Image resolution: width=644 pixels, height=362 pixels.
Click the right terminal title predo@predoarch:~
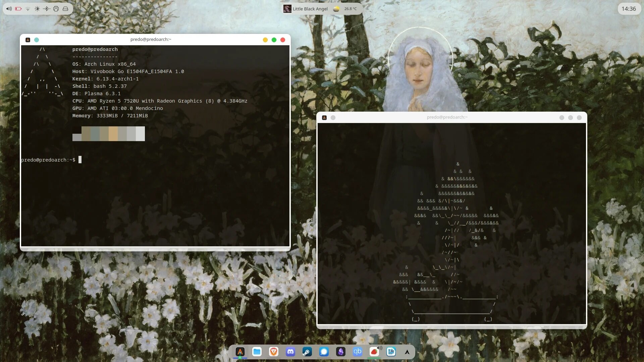coord(447,117)
